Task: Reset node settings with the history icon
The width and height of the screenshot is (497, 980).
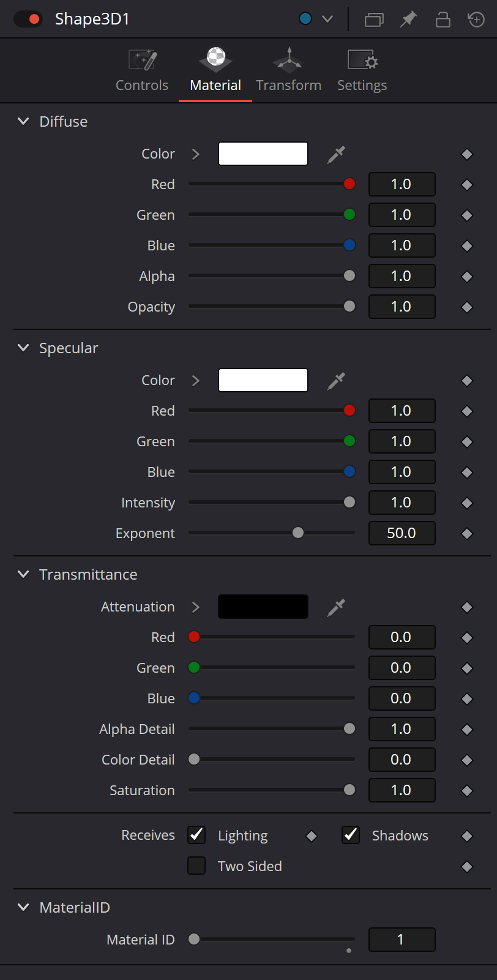Action: [476, 19]
